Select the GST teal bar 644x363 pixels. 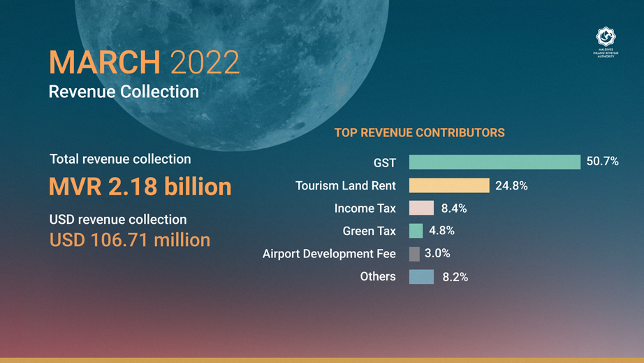pyautogui.click(x=495, y=162)
